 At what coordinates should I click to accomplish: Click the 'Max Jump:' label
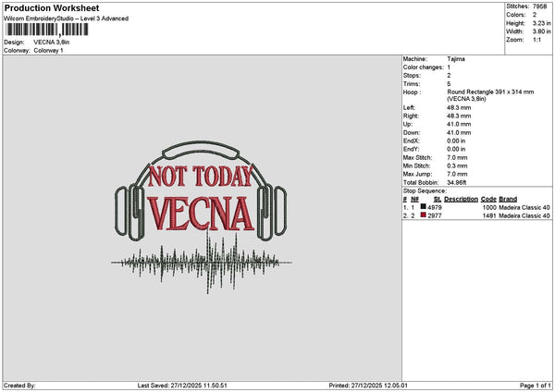[x=417, y=174]
